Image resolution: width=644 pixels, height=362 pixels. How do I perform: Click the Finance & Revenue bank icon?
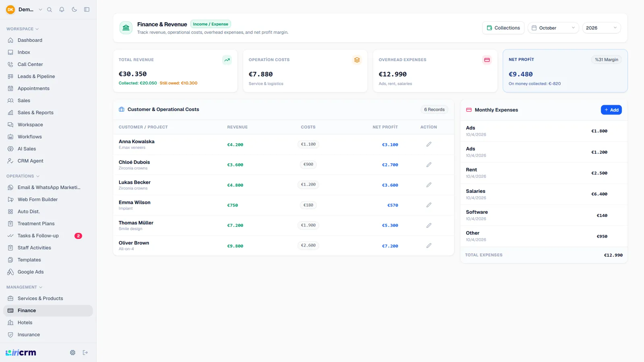coord(126,28)
